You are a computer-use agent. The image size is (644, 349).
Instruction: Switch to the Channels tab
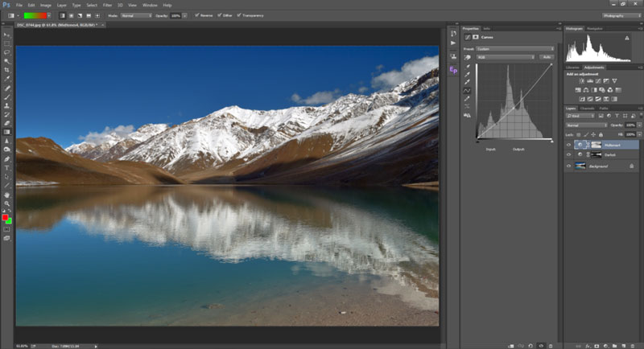click(x=588, y=109)
